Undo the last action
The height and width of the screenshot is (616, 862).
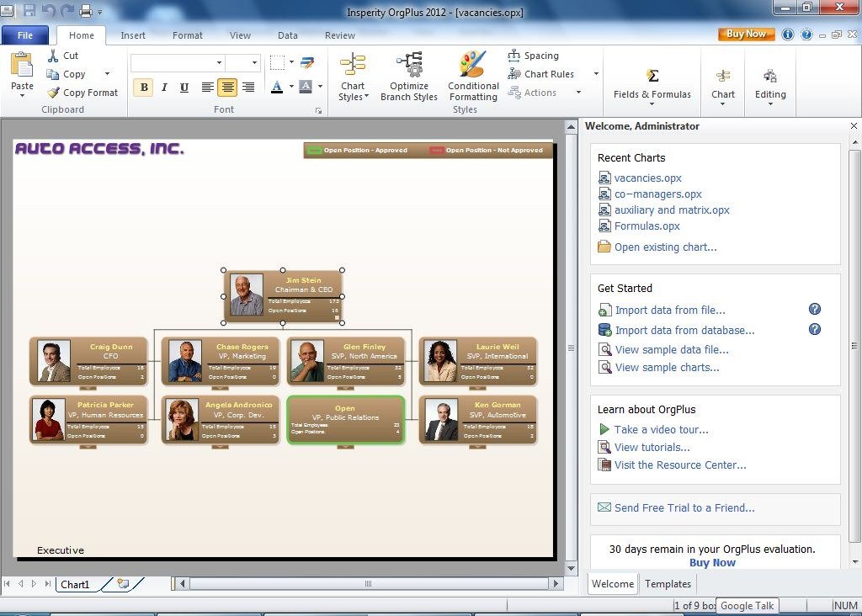tap(48, 10)
